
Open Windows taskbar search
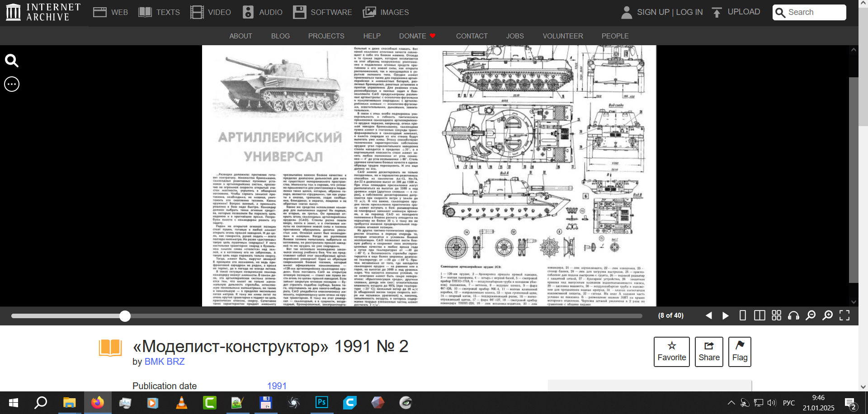click(41, 403)
